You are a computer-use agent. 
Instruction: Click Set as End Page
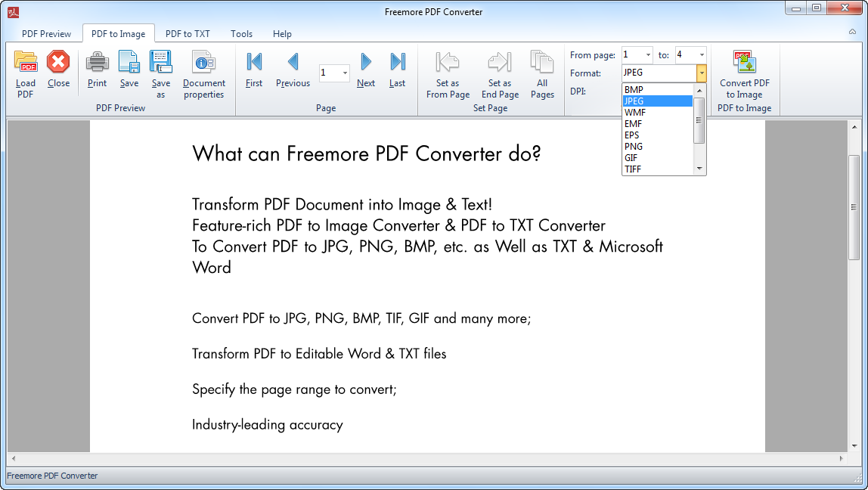click(x=499, y=72)
